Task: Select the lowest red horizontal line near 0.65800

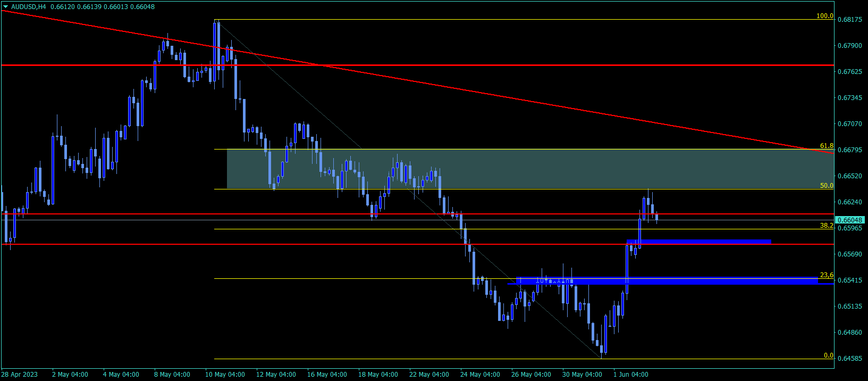Action: (418, 244)
